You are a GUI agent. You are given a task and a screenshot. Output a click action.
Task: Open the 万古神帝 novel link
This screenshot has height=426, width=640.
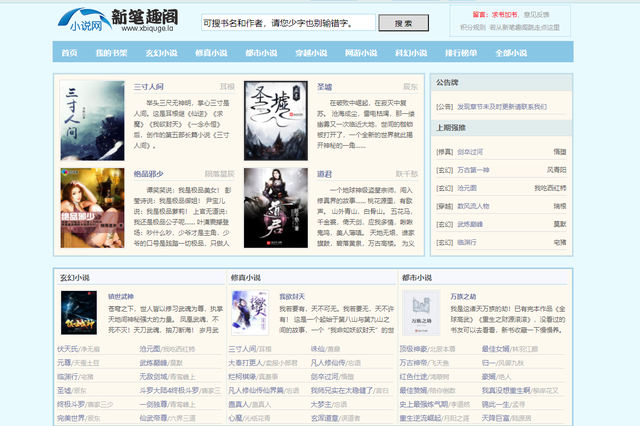coord(413,363)
